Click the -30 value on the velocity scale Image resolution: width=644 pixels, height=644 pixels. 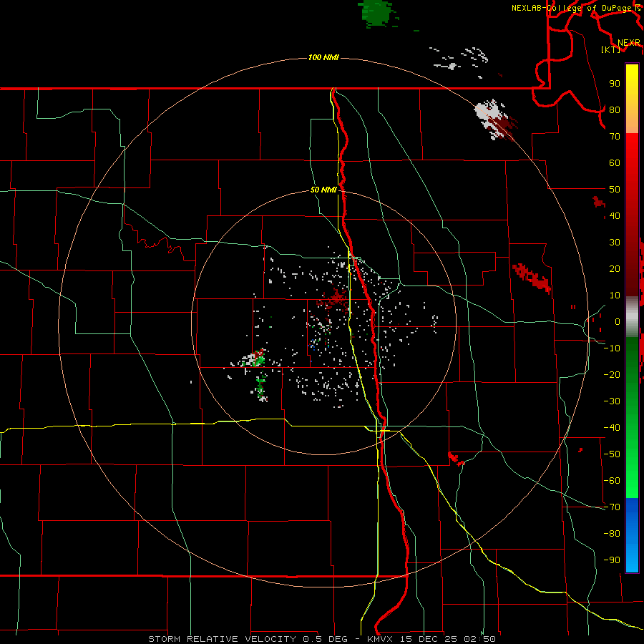pos(612,401)
